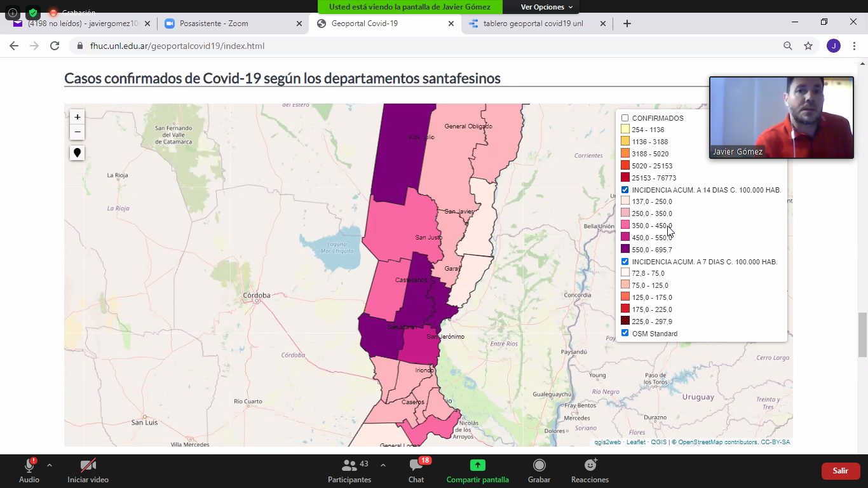
Task: Click the map zoom in plus button
Action: coord(77,117)
